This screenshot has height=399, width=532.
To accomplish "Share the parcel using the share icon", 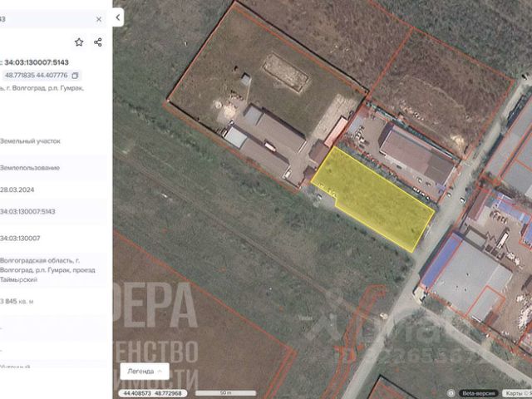I will (x=98, y=42).
